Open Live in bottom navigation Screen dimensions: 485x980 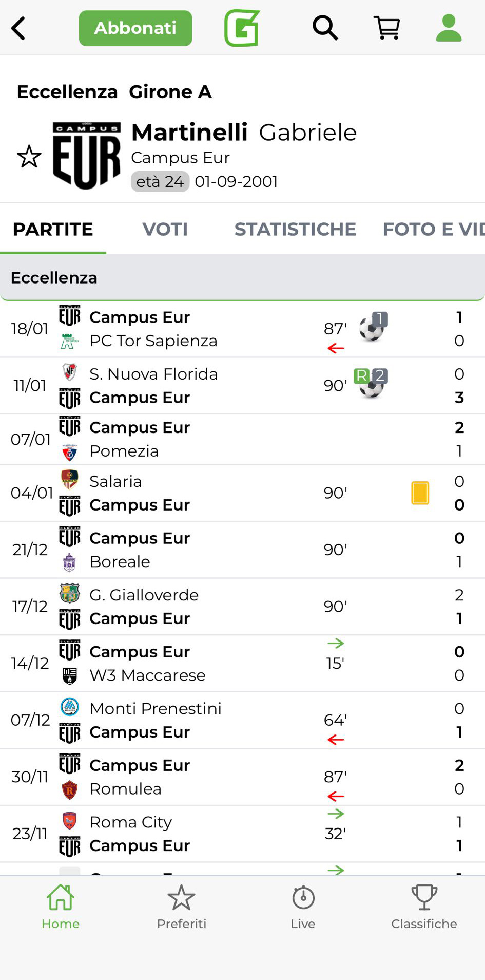303,907
